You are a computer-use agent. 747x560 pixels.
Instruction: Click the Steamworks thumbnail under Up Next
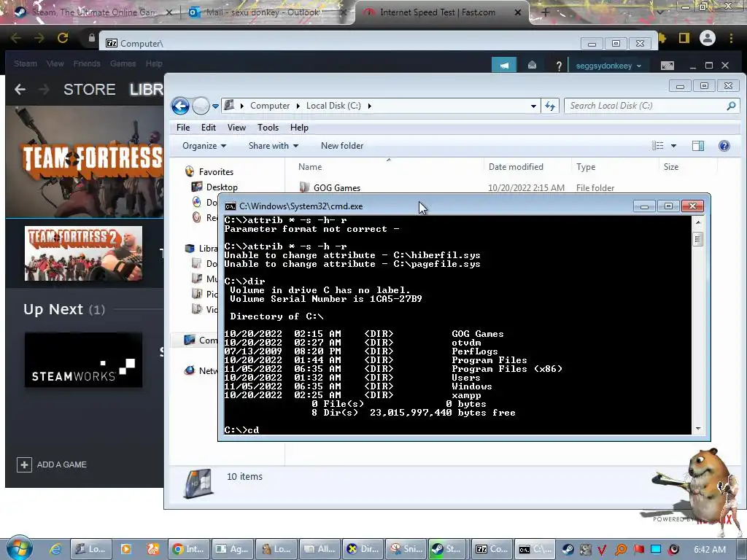(x=83, y=359)
